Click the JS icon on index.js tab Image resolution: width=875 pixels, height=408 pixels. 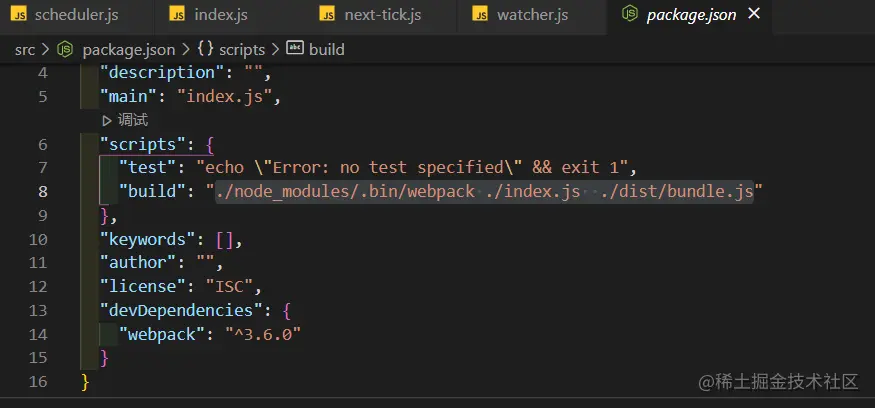[x=177, y=14]
